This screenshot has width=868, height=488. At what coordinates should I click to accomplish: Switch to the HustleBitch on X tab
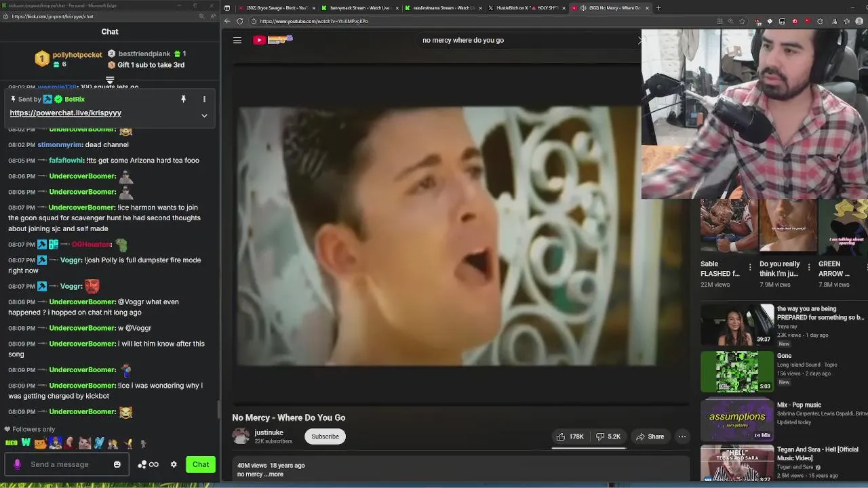[527, 8]
